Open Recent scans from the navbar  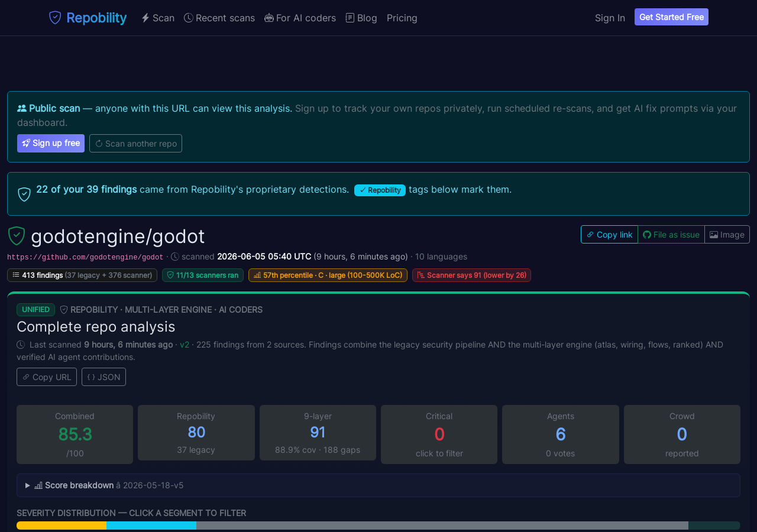[x=219, y=18]
